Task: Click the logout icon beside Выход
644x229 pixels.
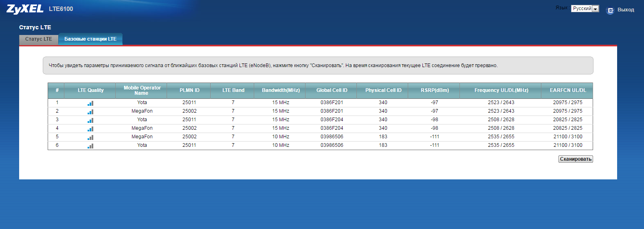Action: click(610, 10)
